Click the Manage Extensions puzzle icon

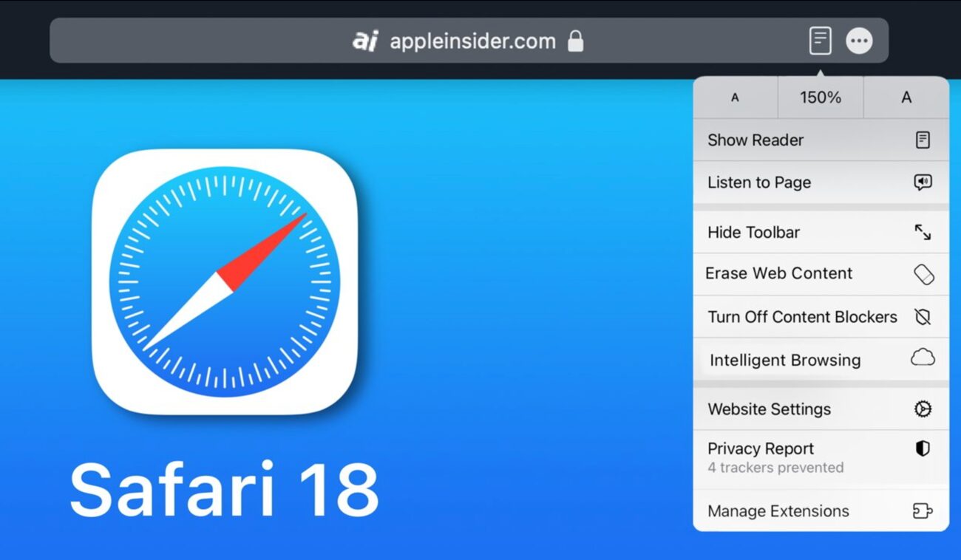pyautogui.click(x=923, y=511)
